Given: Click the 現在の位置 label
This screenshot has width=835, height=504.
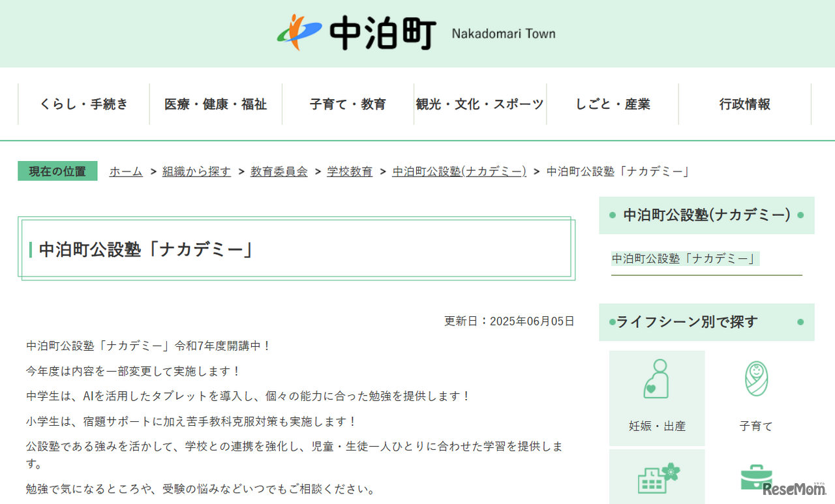Looking at the screenshot, I should click(x=57, y=171).
